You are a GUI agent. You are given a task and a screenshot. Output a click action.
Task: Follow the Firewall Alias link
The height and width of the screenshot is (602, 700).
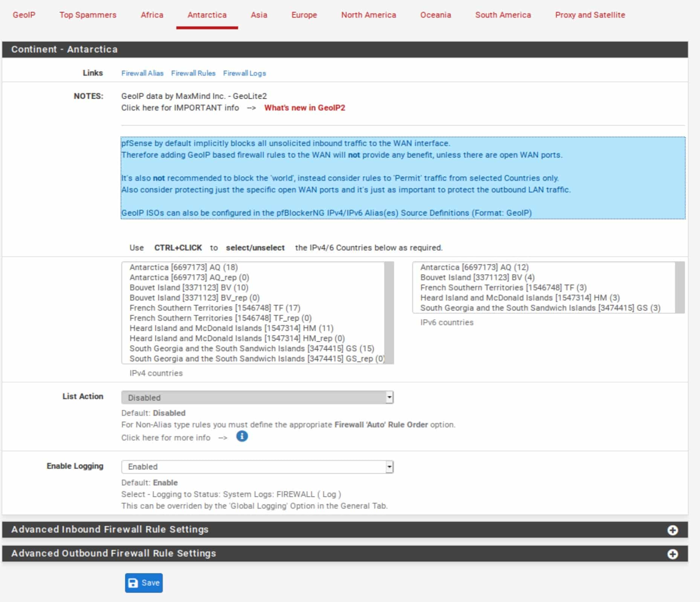click(x=142, y=73)
